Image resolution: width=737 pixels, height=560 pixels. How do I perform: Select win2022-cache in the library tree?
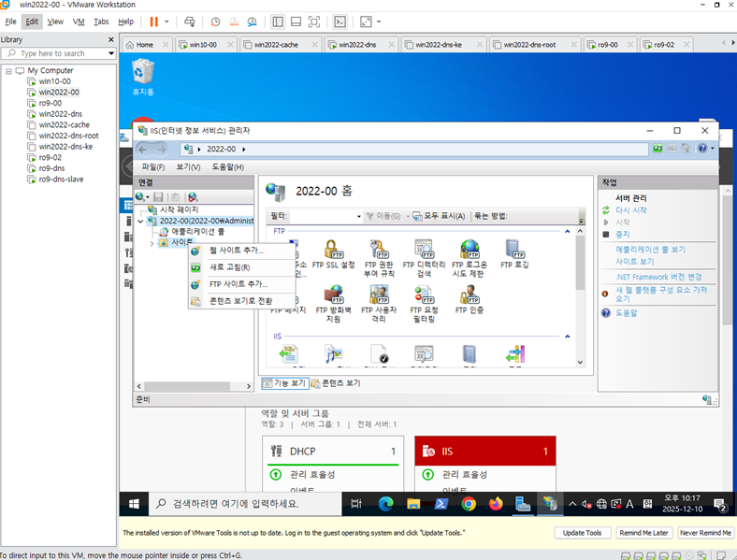[64, 125]
